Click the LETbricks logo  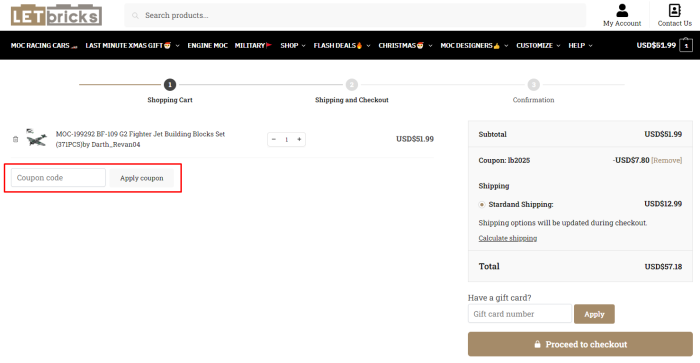(x=56, y=15)
